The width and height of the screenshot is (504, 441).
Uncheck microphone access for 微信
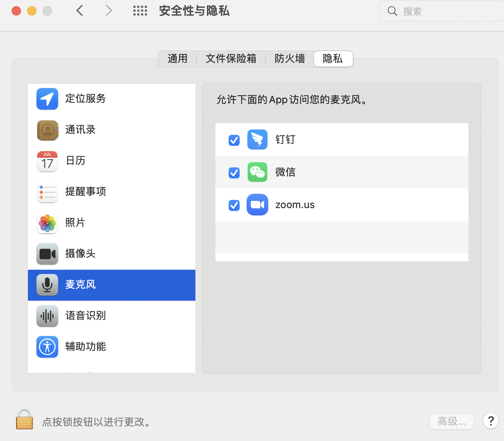[x=234, y=172]
